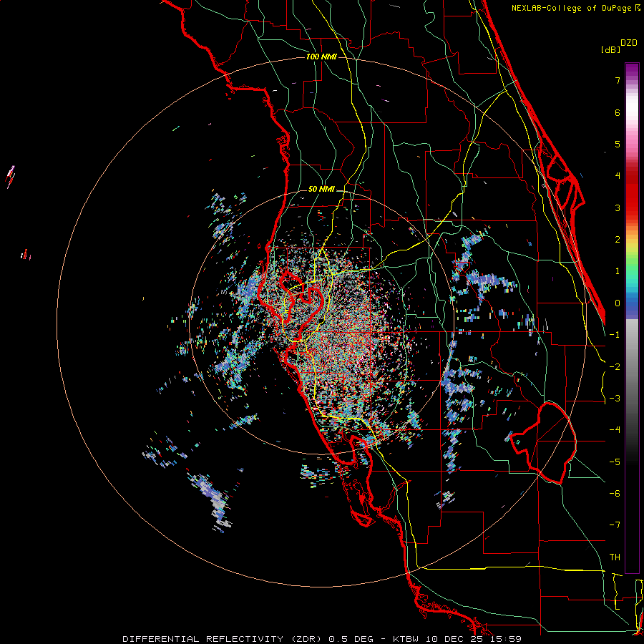644x644 pixels.
Task: Click the -5 value on color scale
Action: click(615, 462)
